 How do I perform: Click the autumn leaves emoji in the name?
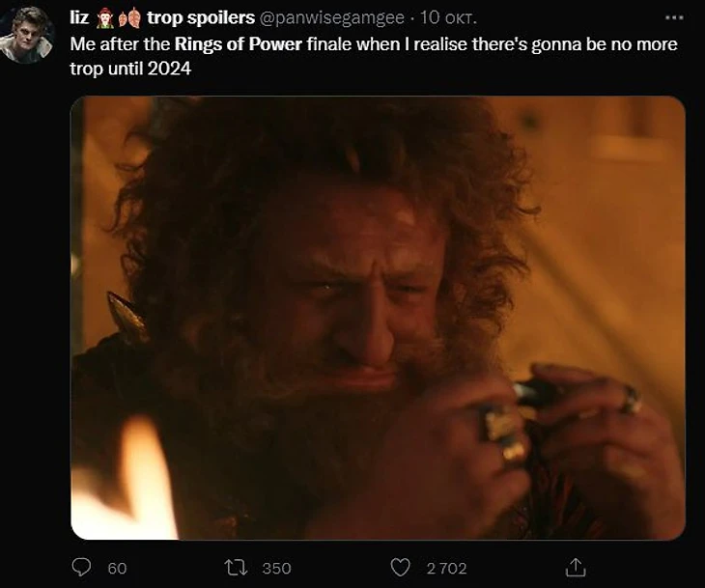coord(129,18)
